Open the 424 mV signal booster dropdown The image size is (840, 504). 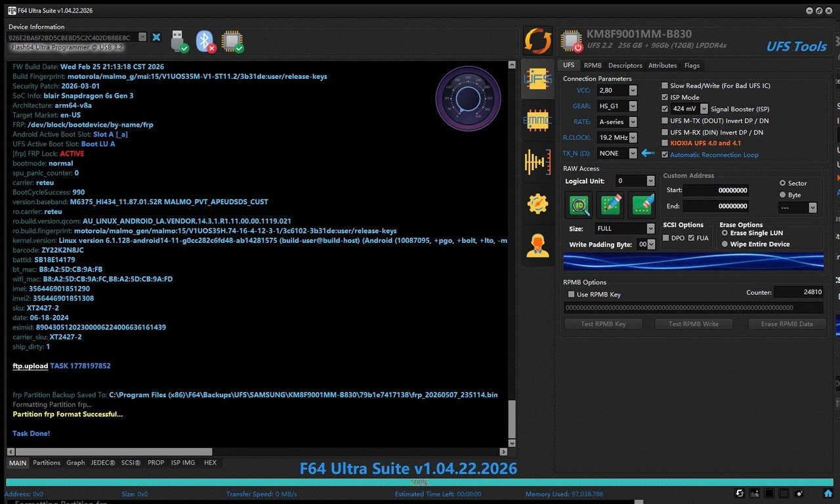704,109
